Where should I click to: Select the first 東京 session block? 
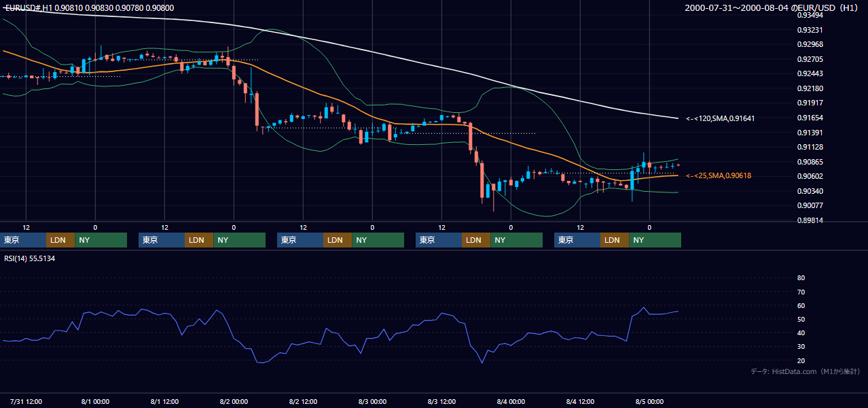point(23,240)
